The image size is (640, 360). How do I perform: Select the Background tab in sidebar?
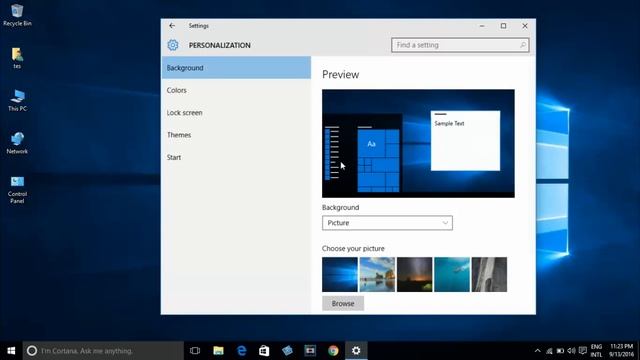click(x=236, y=68)
